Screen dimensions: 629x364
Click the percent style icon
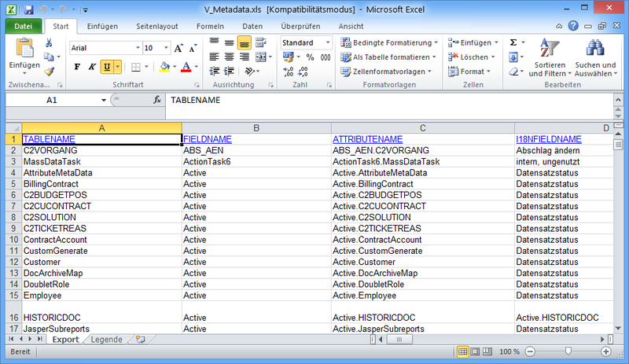coord(309,57)
